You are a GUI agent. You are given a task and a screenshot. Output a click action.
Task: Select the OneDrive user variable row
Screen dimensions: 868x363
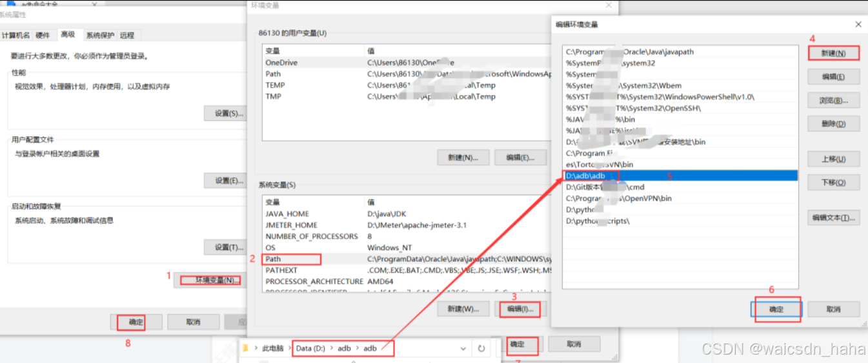click(x=408, y=63)
